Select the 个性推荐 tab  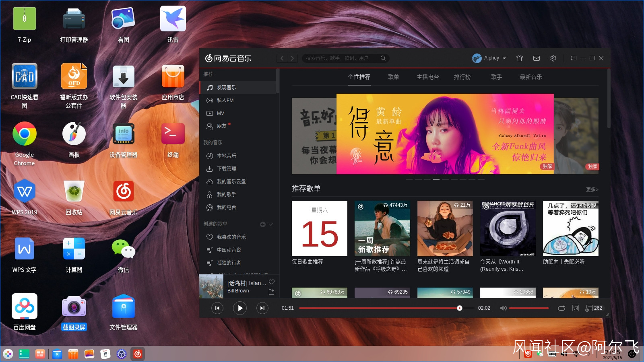(359, 77)
